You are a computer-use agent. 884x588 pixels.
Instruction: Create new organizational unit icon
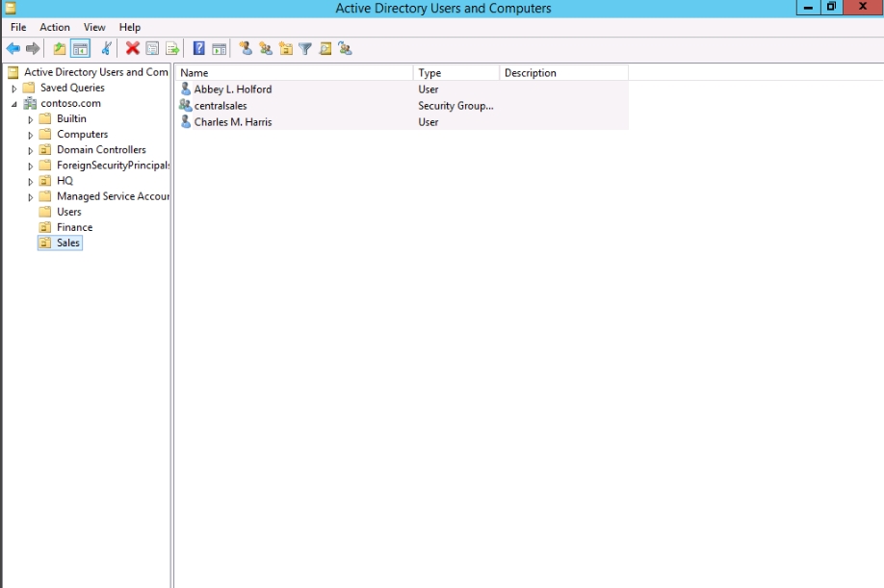tap(286, 49)
